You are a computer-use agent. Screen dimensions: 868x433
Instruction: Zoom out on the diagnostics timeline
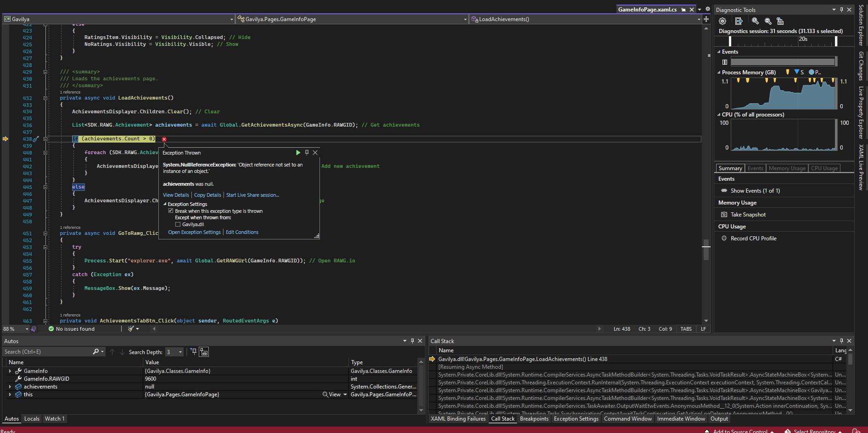click(x=768, y=21)
